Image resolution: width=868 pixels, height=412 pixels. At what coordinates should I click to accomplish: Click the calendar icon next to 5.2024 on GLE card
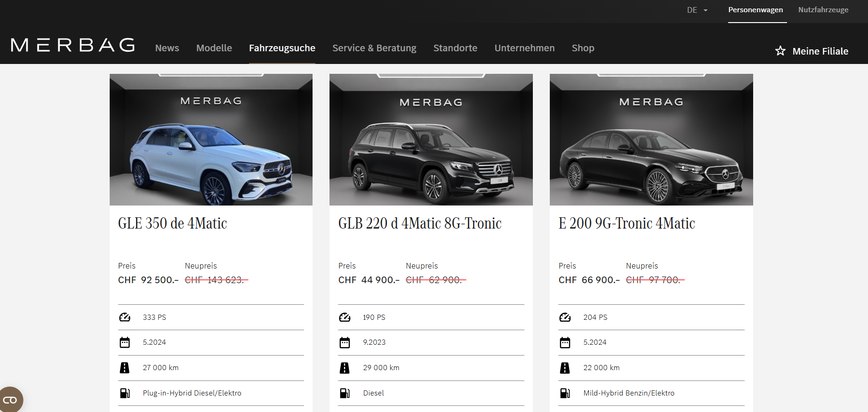125,342
